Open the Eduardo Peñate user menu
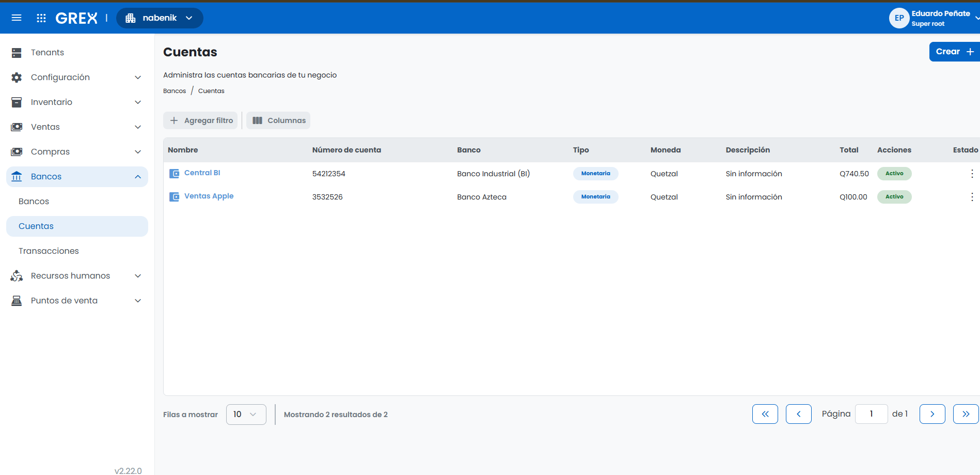The height and width of the screenshot is (475, 980). pos(940,18)
